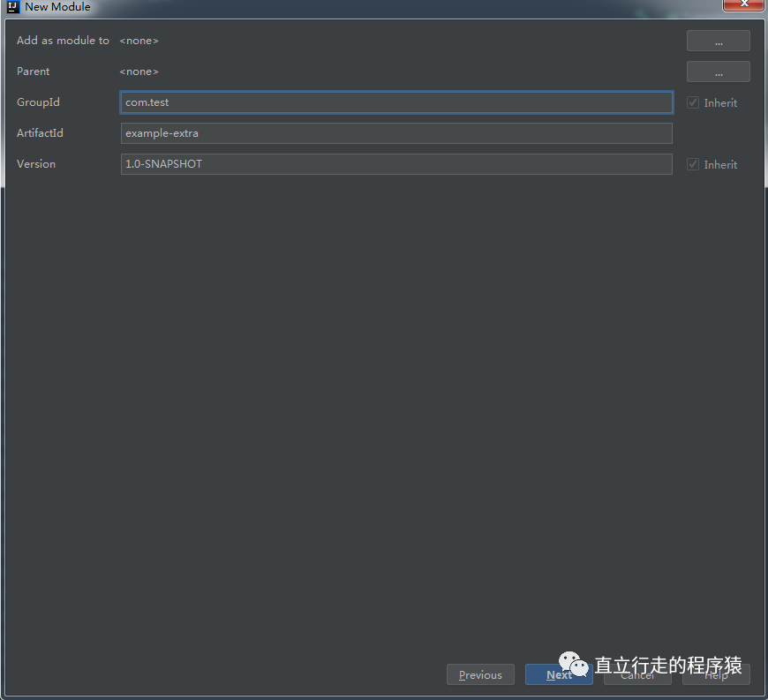This screenshot has height=700, width=768.
Task: Click the <none> value beside Parent
Action: [139, 72]
